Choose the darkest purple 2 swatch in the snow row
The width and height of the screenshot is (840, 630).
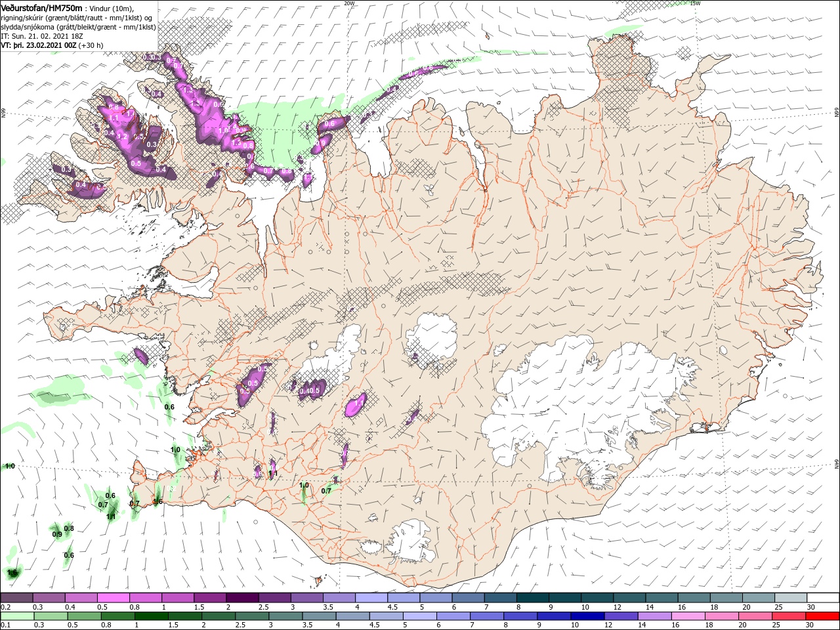coord(241,598)
